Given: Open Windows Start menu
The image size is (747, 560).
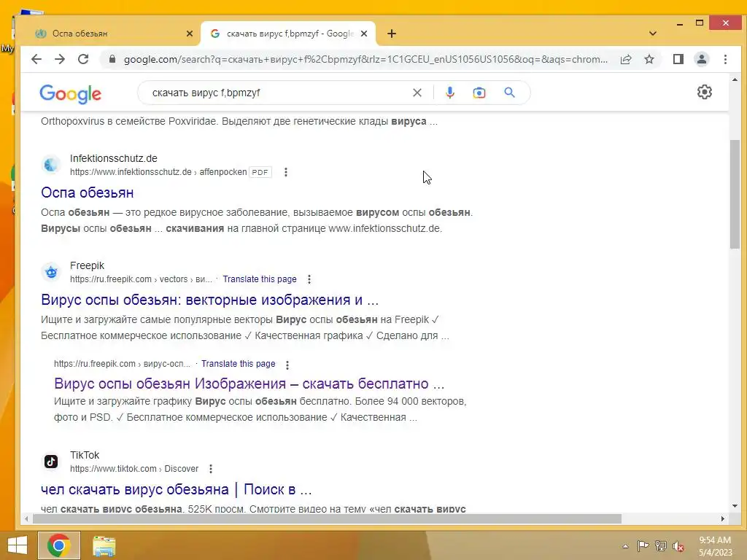Looking at the screenshot, I should [x=18, y=545].
